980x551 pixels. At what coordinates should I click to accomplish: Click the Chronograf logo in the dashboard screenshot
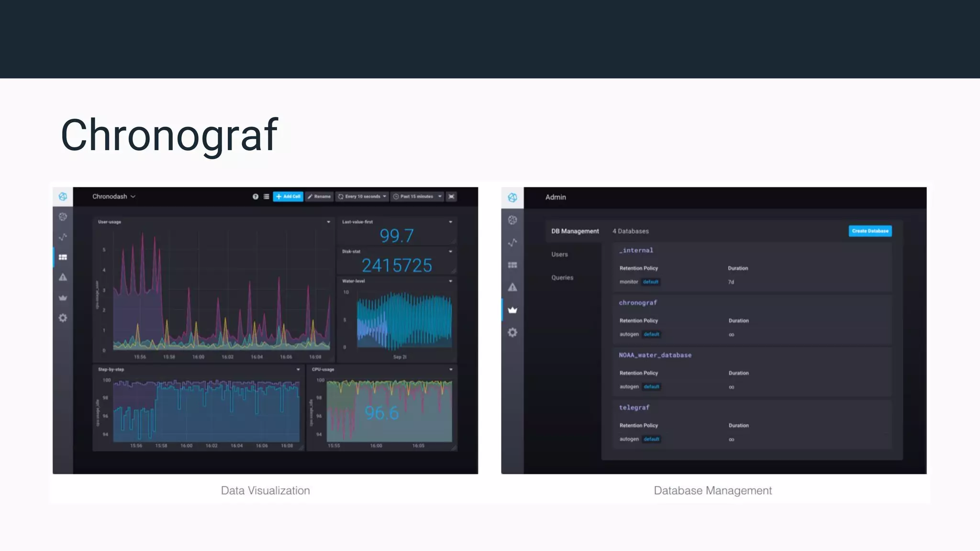tap(63, 197)
